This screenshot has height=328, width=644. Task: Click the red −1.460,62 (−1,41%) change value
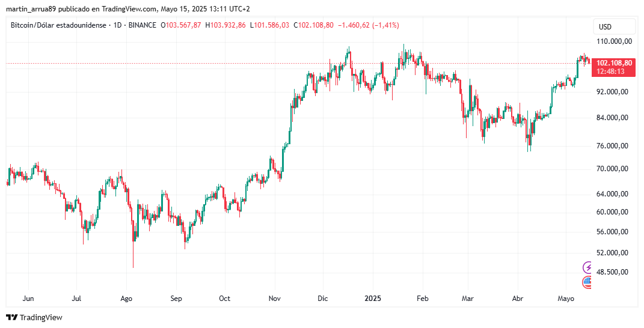(x=368, y=25)
